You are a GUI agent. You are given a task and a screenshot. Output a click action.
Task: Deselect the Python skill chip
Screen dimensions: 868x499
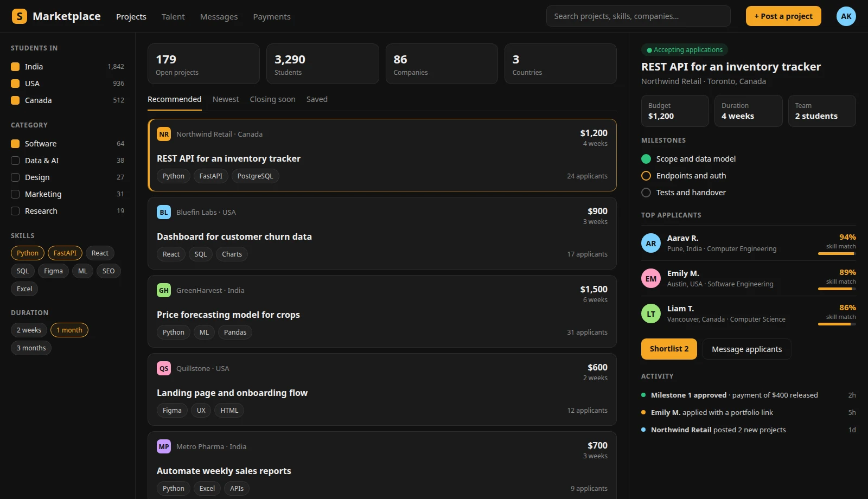pyautogui.click(x=28, y=253)
